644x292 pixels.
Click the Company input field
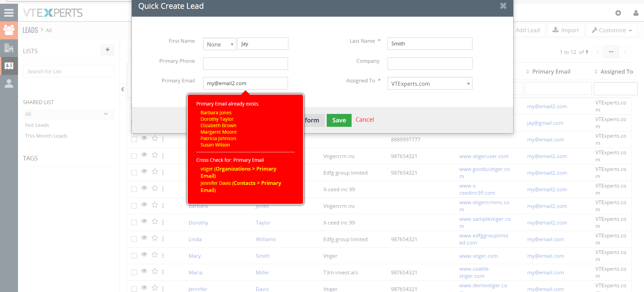[430, 63]
